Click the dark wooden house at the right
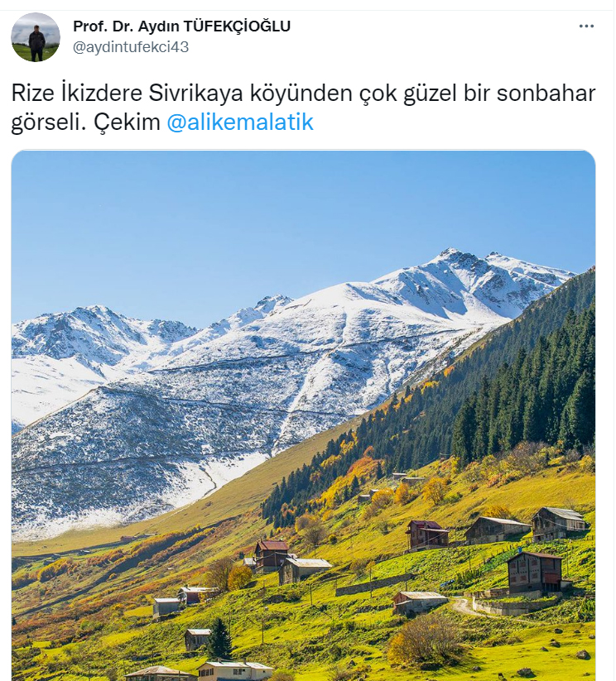Viewport: 616px width, 681px height. (536, 573)
